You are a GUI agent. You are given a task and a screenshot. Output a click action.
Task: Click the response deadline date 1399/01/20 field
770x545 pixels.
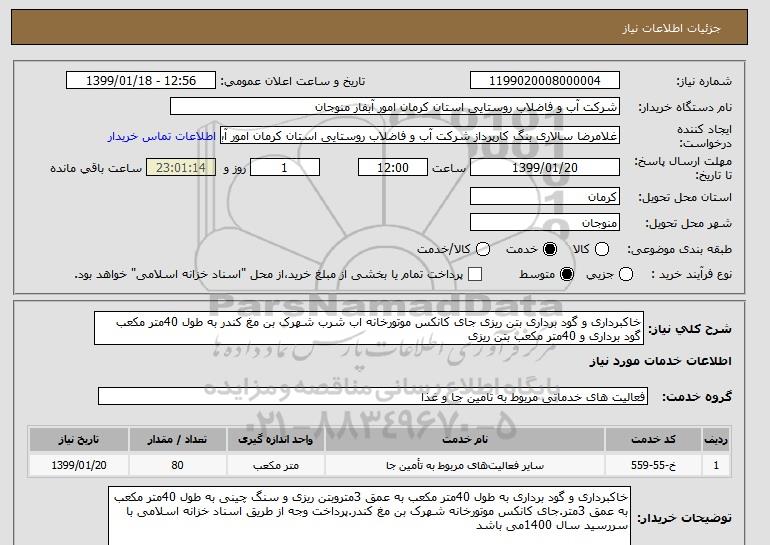[x=545, y=167]
